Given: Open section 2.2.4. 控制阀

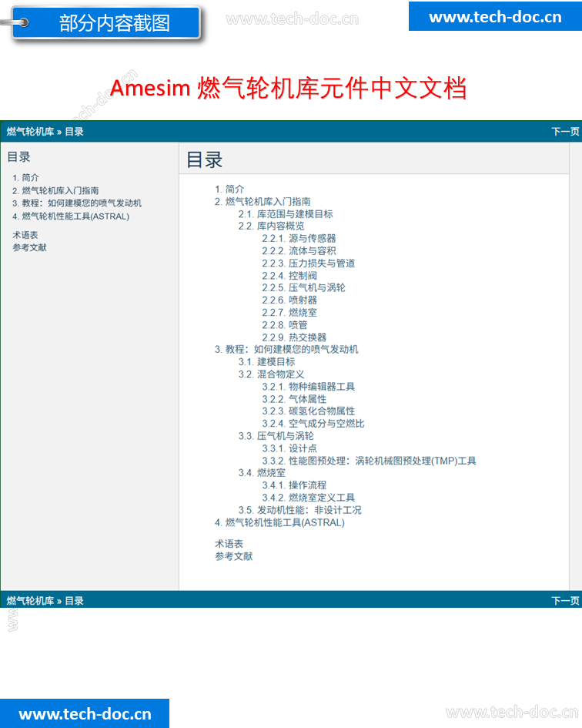Looking at the screenshot, I should [289, 276].
